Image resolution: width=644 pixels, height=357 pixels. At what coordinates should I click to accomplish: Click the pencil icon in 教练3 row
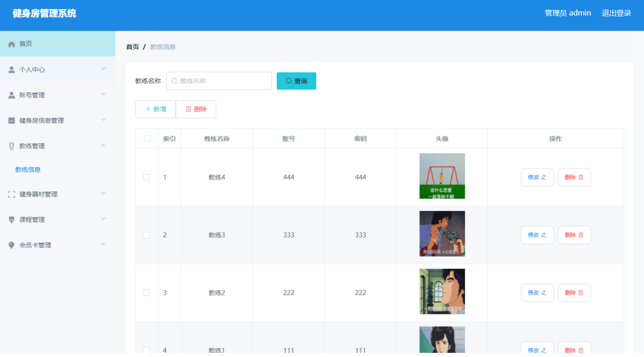(544, 235)
